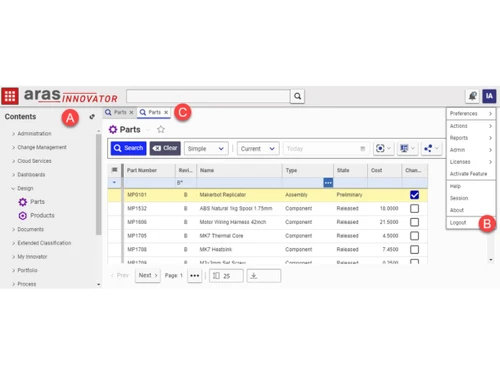The width and height of the screenshot is (500, 375).
Task: Open Actions submenu
Action: click(471, 126)
